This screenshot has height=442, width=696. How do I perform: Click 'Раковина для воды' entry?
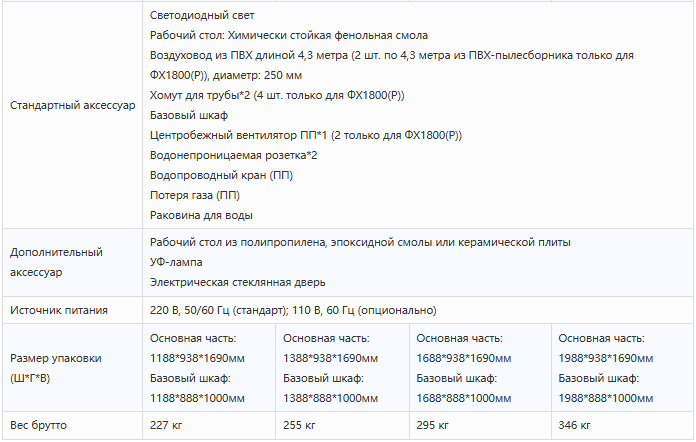point(201,215)
